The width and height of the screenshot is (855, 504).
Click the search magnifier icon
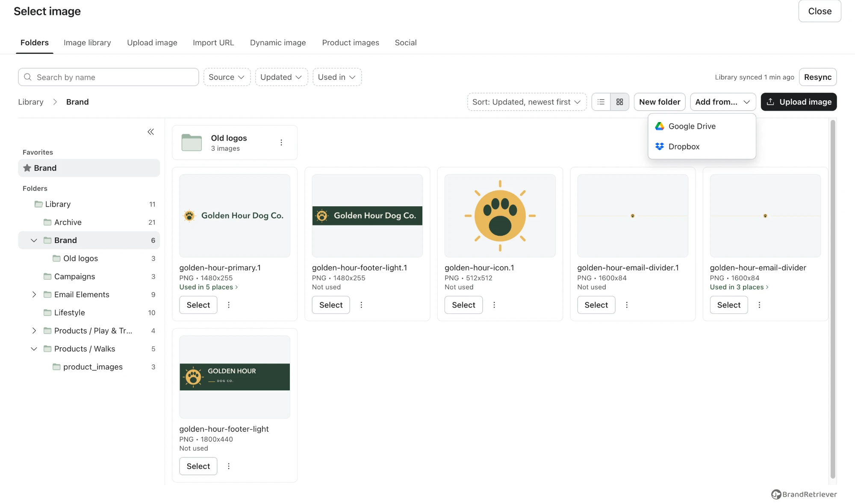pyautogui.click(x=28, y=77)
